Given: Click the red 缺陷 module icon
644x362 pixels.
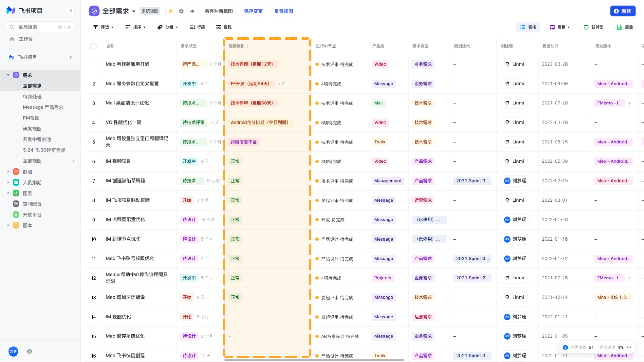Looking at the screenshot, I should [16, 172].
